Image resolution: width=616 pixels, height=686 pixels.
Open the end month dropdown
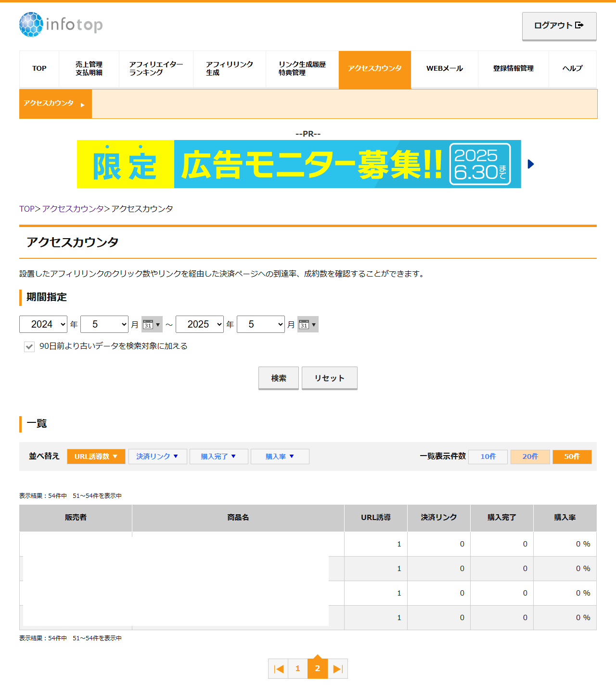pos(261,325)
